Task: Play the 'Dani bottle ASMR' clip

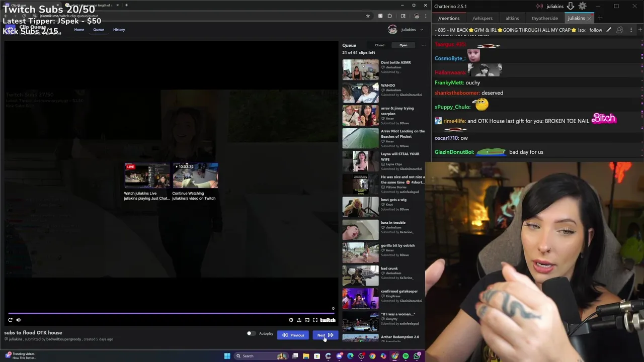Action: click(384, 69)
